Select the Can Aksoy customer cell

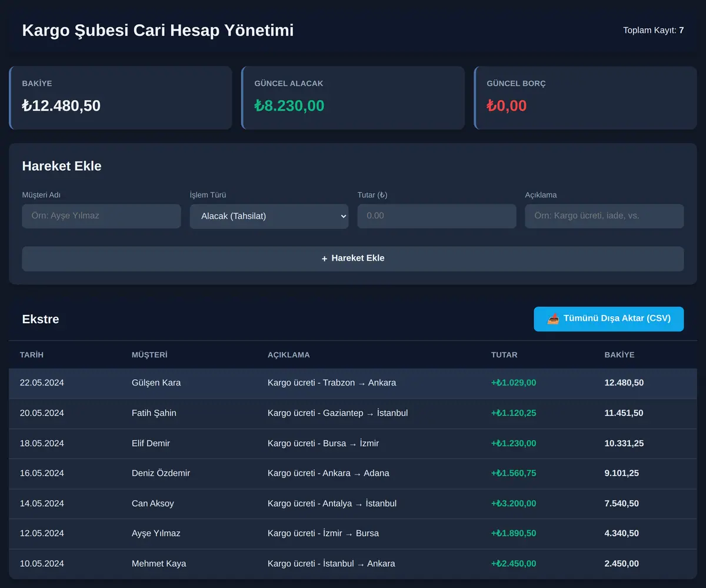click(x=152, y=503)
